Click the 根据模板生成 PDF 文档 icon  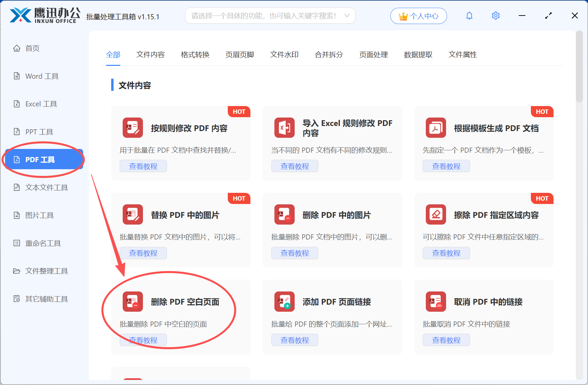pyautogui.click(x=436, y=128)
